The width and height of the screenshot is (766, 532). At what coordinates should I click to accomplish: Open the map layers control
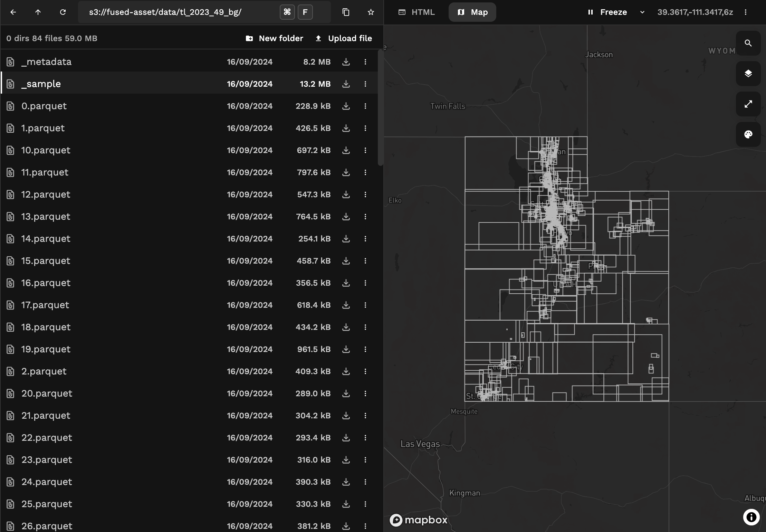[x=748, y=73]
